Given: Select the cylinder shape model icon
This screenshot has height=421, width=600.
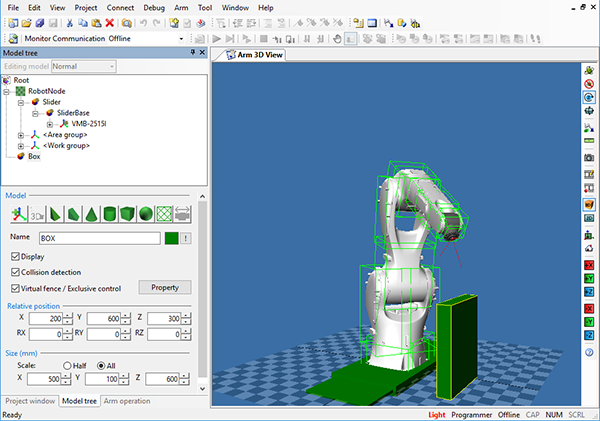Looking at the screenshot, I should 109,214.
